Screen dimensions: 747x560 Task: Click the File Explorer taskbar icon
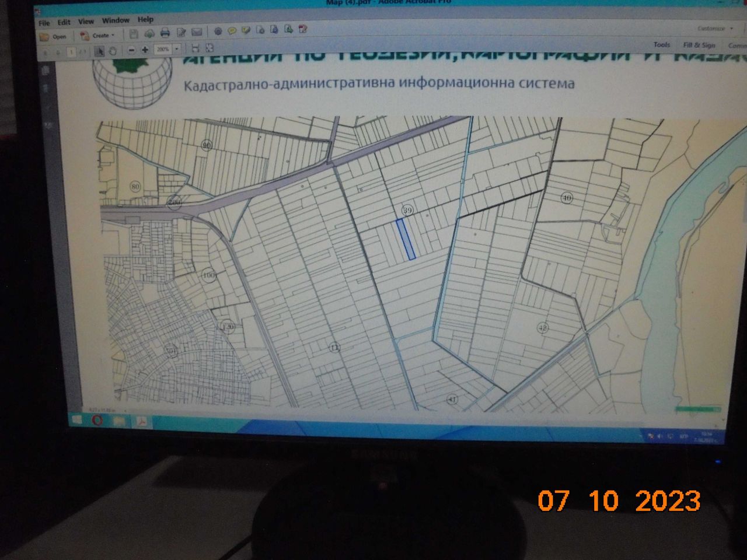tap(119, 421)
